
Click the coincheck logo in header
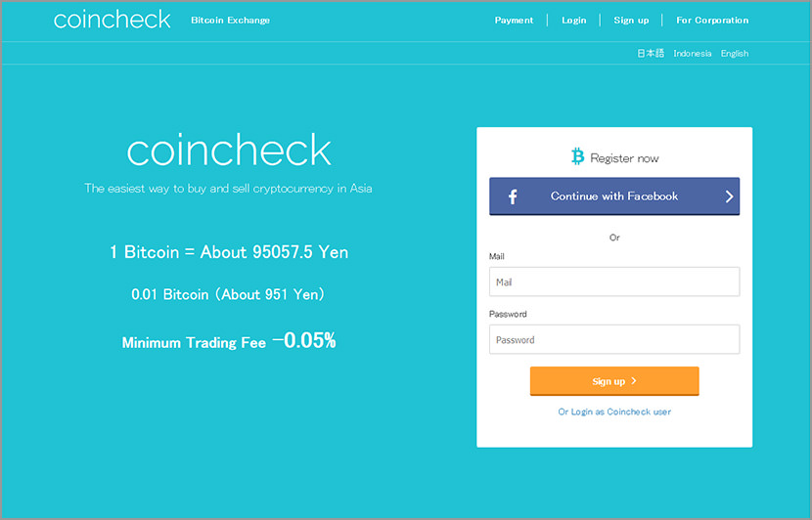click(x=112, y=20)
